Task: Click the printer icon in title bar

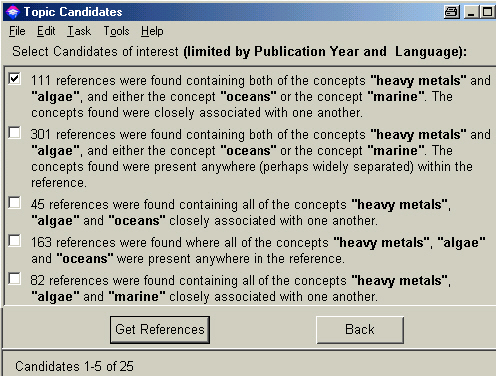Action: [x=452, y=12]
